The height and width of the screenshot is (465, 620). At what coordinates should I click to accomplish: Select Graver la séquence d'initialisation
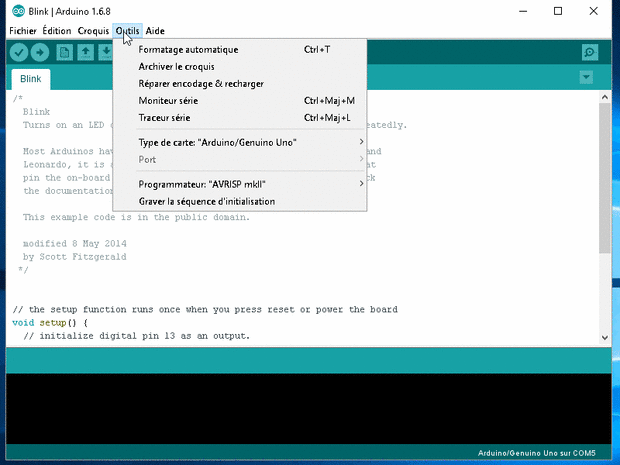coord(240,201)
